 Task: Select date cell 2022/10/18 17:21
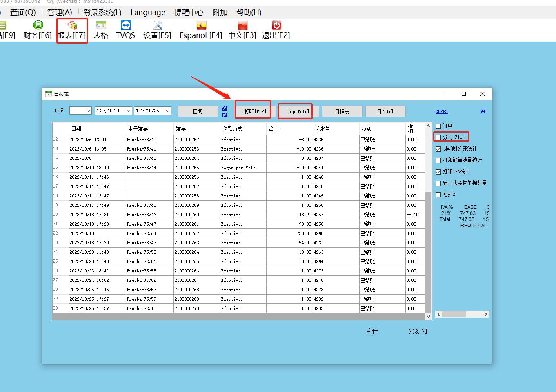97,215
